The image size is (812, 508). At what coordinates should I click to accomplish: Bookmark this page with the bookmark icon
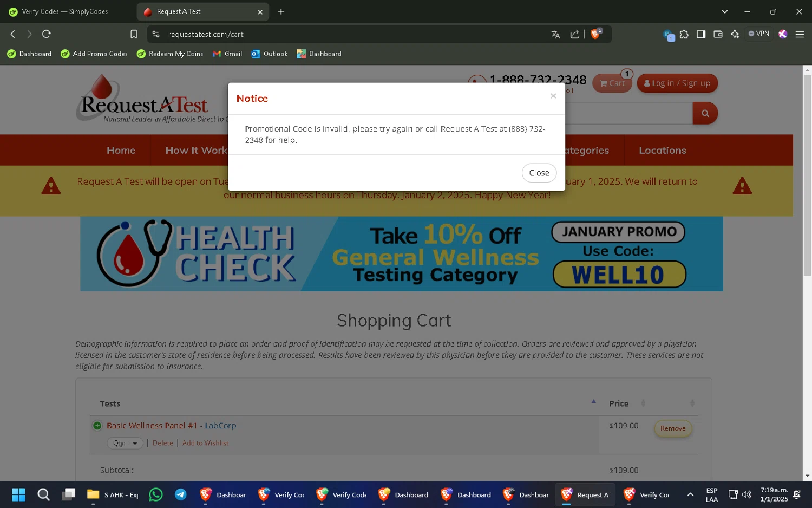click(x=134, y=34)
